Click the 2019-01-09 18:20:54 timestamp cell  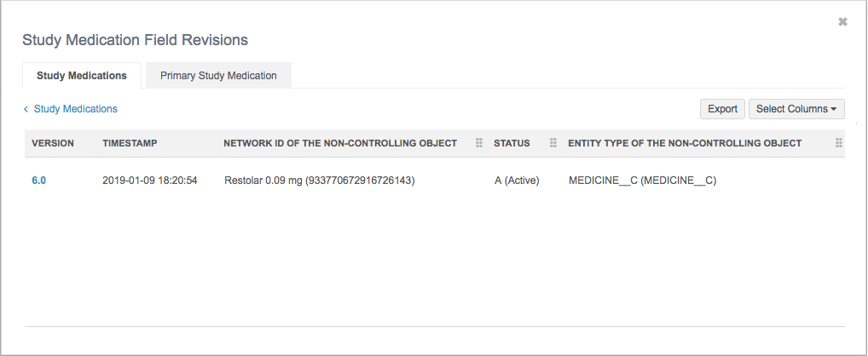[x=150, y=181]
